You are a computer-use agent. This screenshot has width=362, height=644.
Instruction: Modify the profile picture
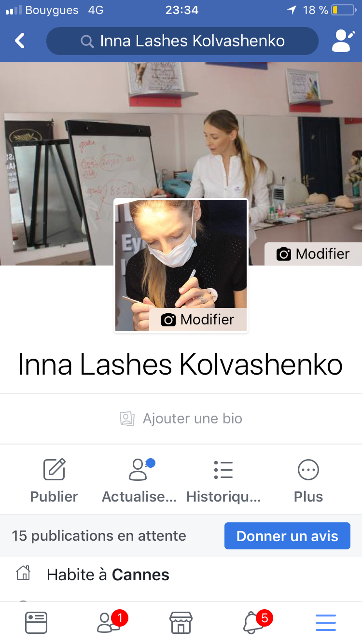tap(198, 320)
